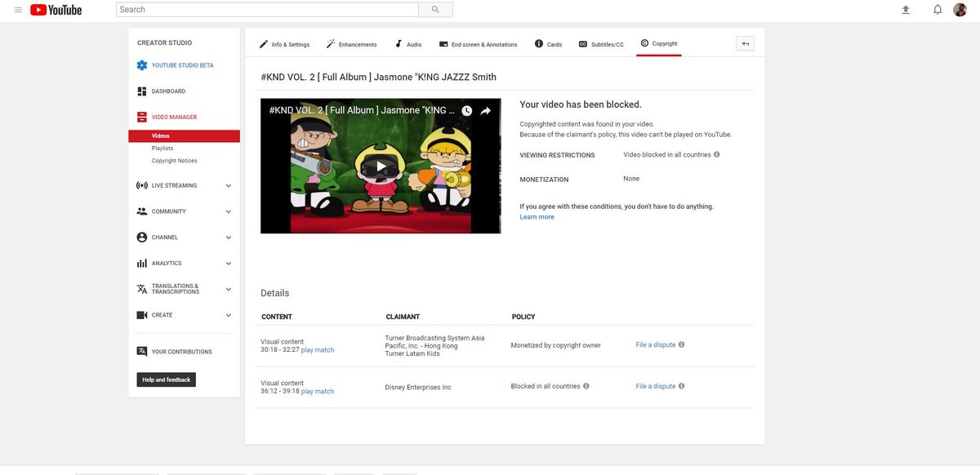Play match for 30:18 - 32:27
The width and height of the screenshot is (980, 475).
(x=318, y=350)
